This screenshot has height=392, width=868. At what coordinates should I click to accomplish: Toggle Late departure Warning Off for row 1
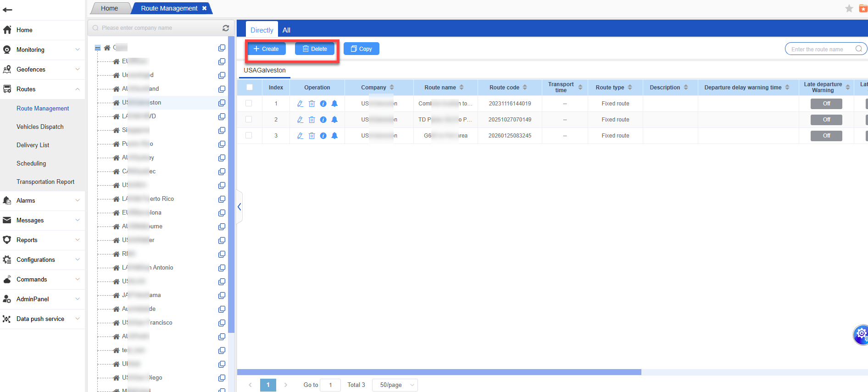(826, 104)
